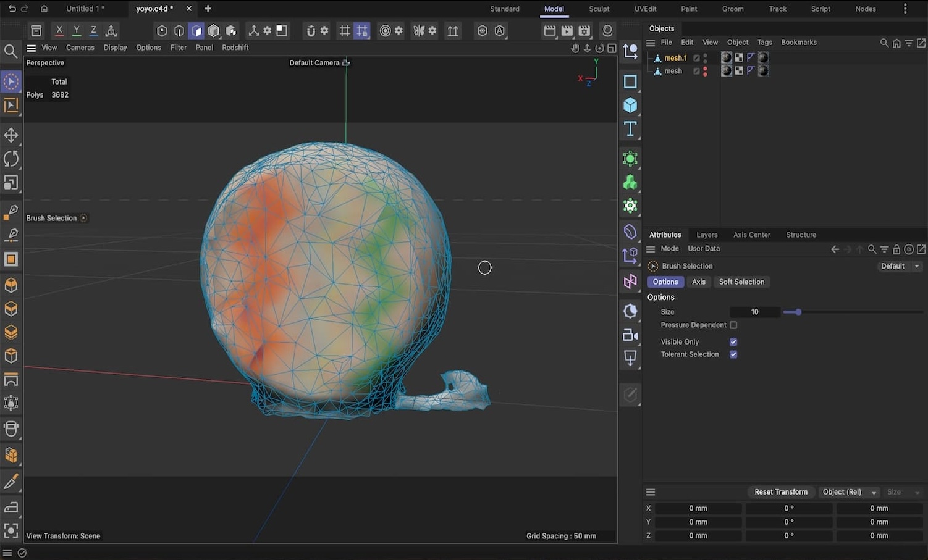Uncheck Visible Only option
This screenshot has height=560, width=928.
(733, 342)
